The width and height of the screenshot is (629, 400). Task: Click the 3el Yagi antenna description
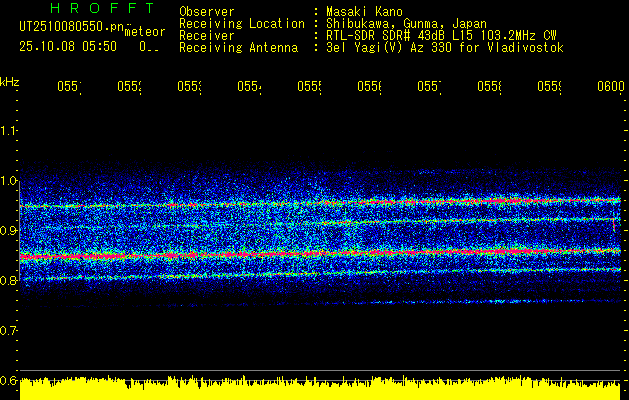coord(445,48)
